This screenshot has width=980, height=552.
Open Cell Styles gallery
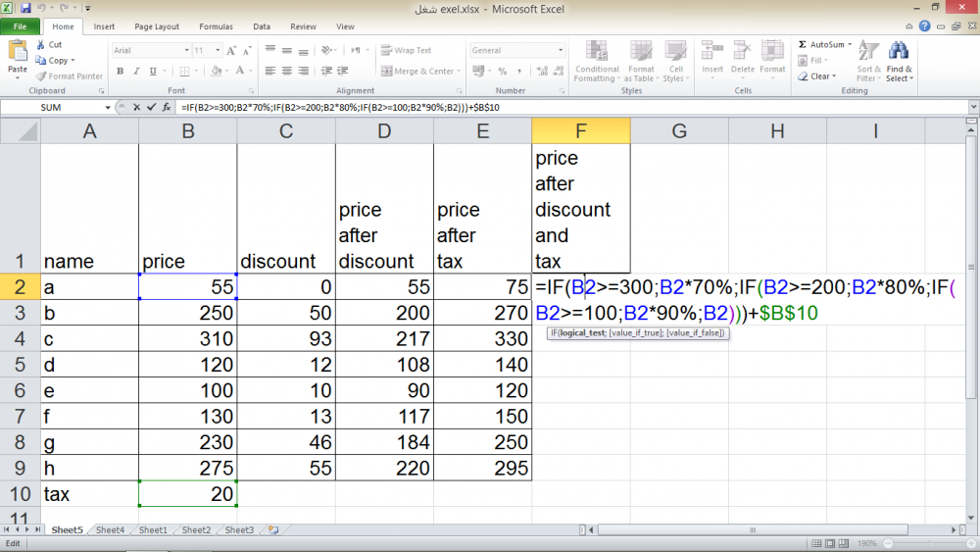(675, 61)
